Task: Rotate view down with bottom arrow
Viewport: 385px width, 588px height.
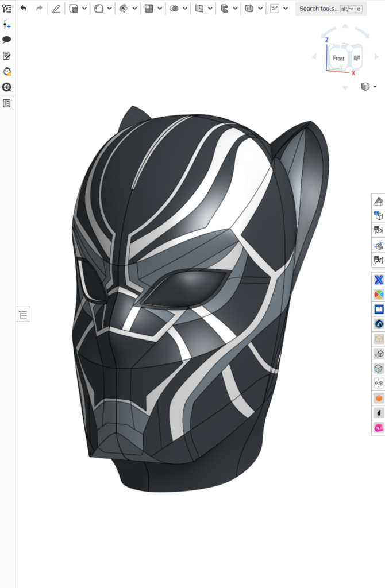Action: click(x=345, y=88)
